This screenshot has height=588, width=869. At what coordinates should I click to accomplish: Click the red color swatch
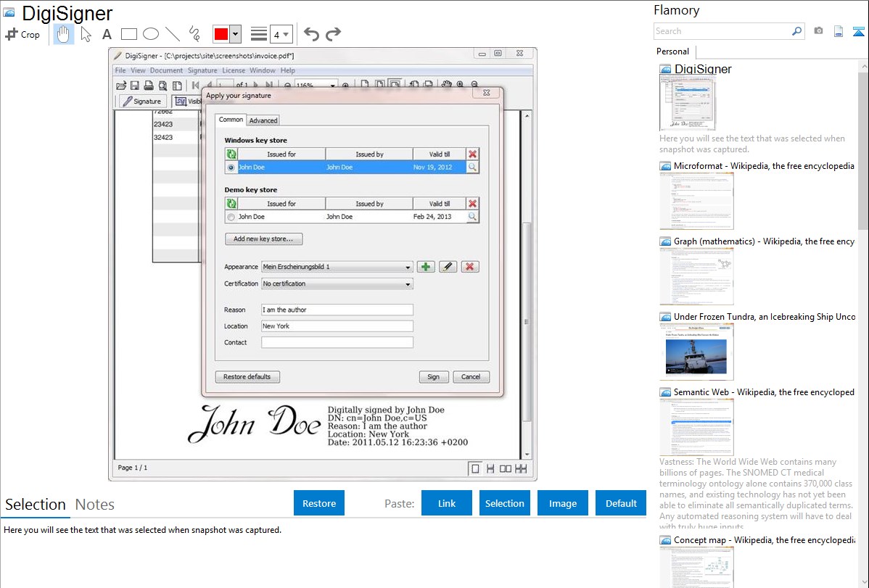pyautogui.click(x=221, y=34)
